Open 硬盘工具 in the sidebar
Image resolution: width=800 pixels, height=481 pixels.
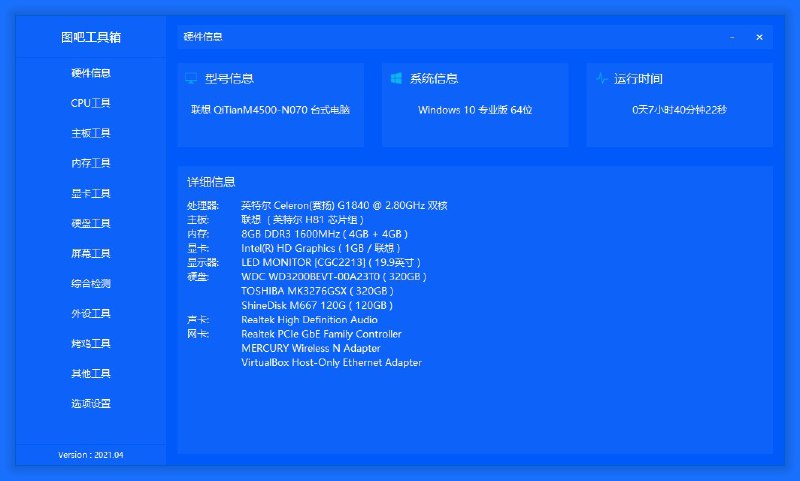[91, 223]
